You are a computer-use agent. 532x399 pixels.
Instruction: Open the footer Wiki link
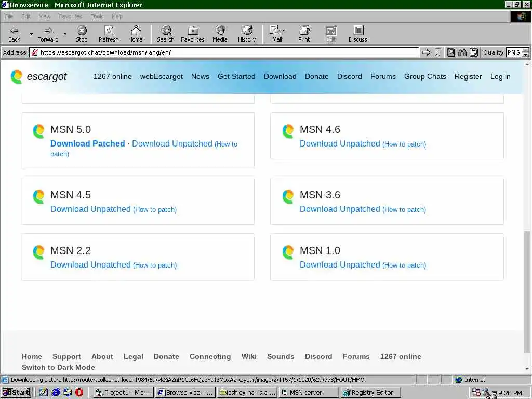tap(249, 356)
